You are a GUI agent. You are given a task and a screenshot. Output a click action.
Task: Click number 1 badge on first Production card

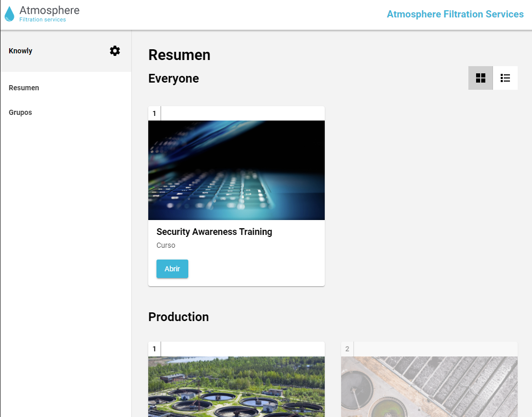[x=154, y=349]
